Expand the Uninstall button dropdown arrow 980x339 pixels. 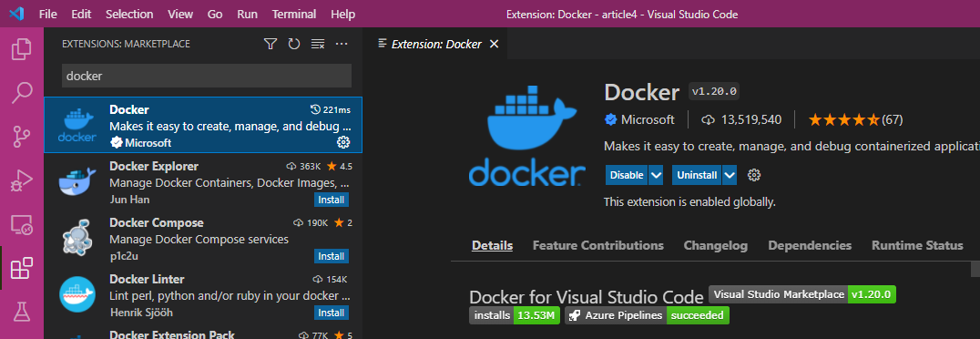(x=730, y=175)
